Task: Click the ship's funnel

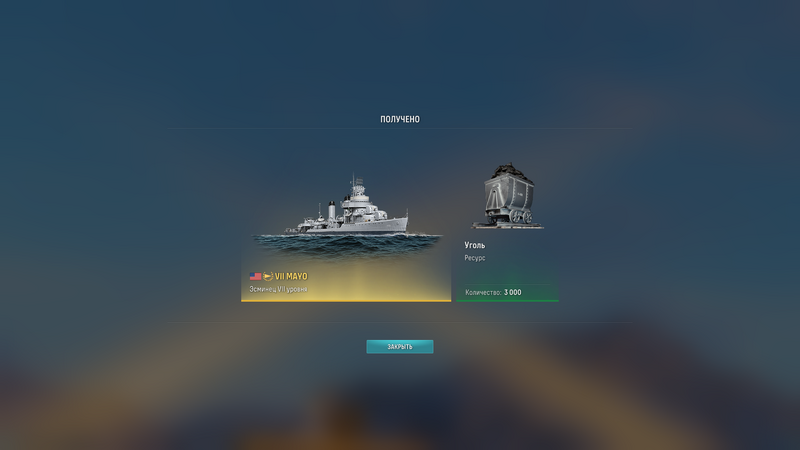Action: (x=332, y=210)
